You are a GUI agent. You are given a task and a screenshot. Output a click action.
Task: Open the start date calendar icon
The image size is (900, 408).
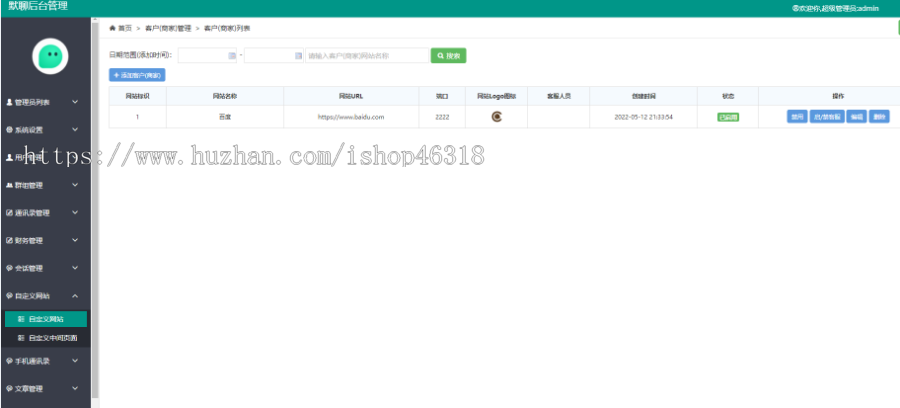pyautogui.click(x=232, y=56)
